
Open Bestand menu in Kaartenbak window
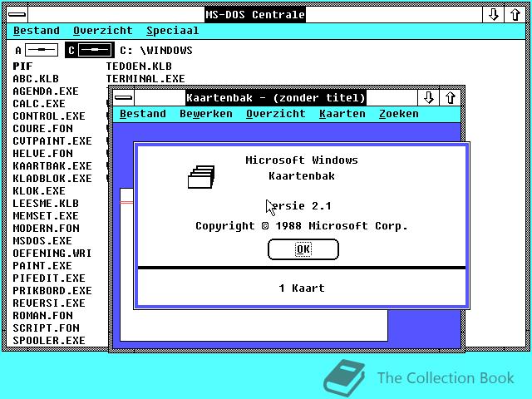143,114
